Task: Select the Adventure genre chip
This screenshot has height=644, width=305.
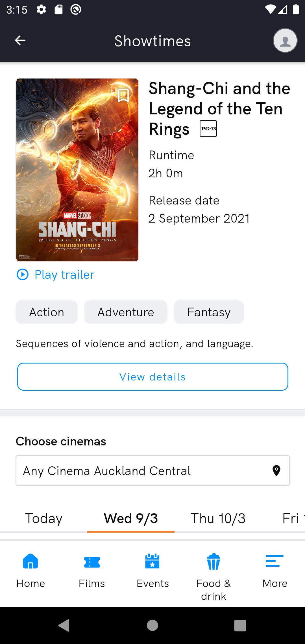Action: [126, 312]
